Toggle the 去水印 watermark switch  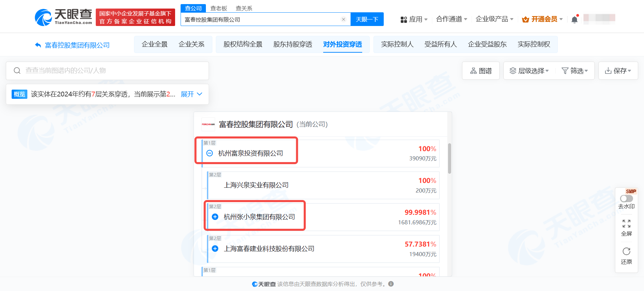tap(626, 198)
